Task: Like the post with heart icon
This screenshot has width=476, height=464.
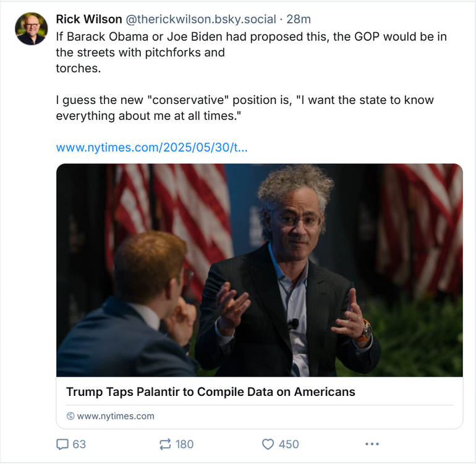Action: click(x=268, y=444)
